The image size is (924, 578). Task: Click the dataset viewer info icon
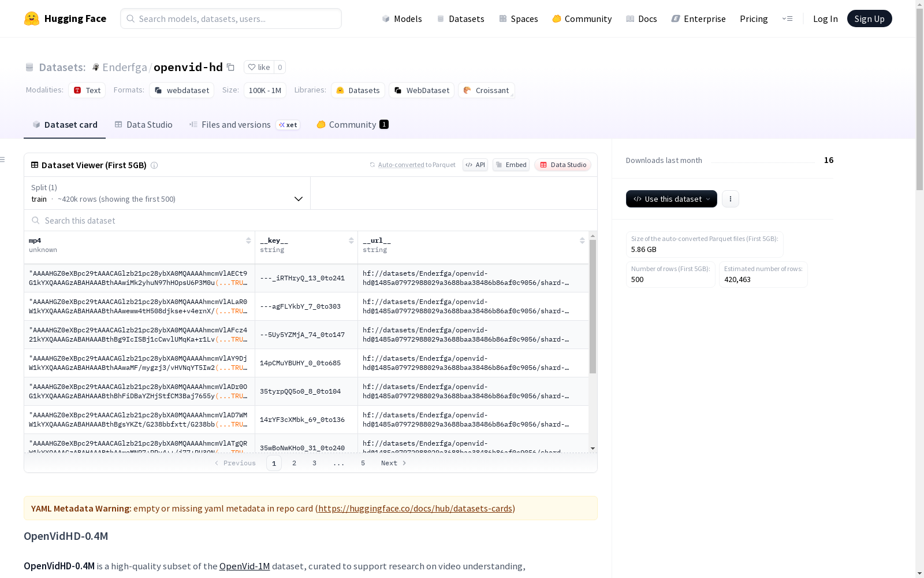(154, 165)
